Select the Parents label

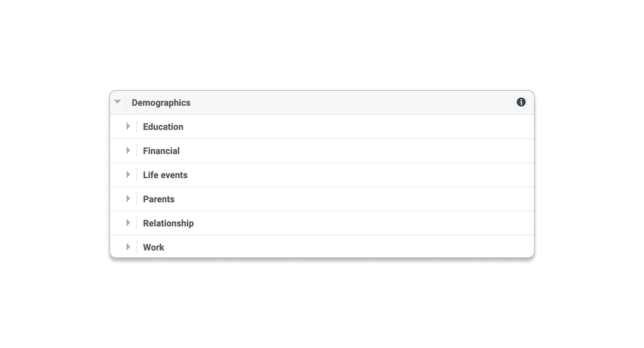158,199
